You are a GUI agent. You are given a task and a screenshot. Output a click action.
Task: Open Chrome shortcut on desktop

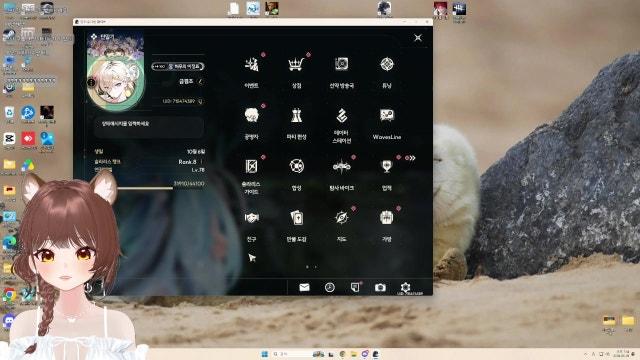(x=9, y=295)
